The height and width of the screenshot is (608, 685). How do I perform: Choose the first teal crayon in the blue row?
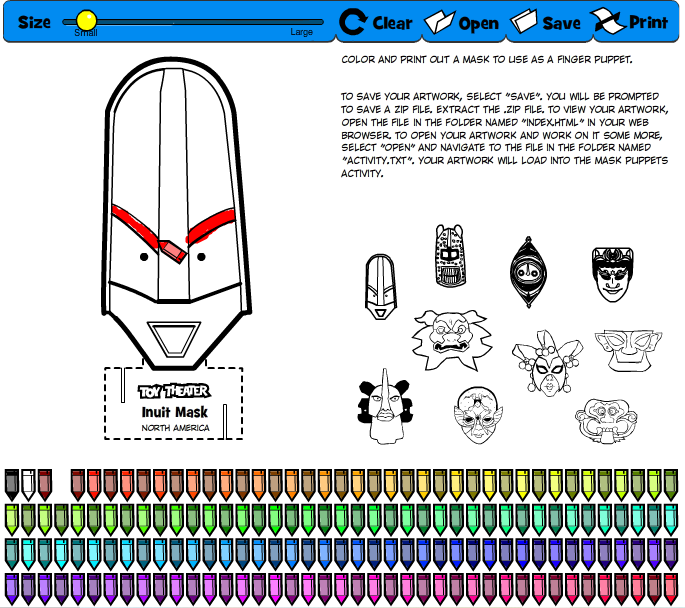click(x=12, y=554)
